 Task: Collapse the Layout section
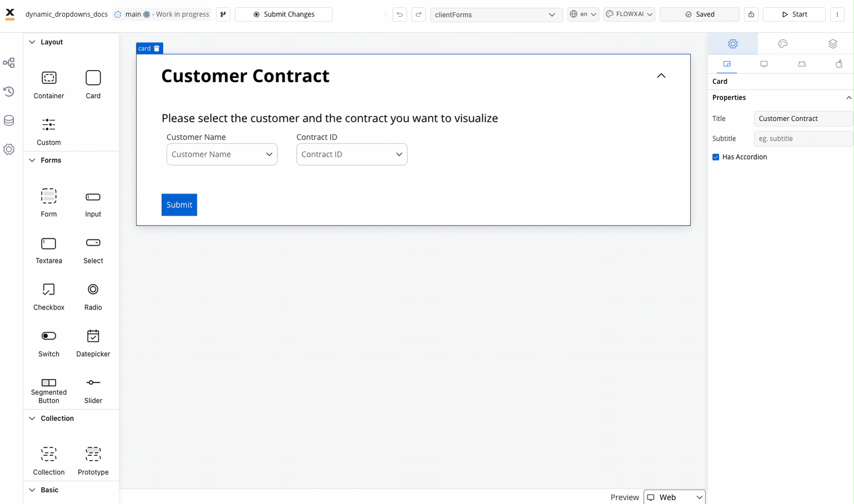(x=32, y=42)
